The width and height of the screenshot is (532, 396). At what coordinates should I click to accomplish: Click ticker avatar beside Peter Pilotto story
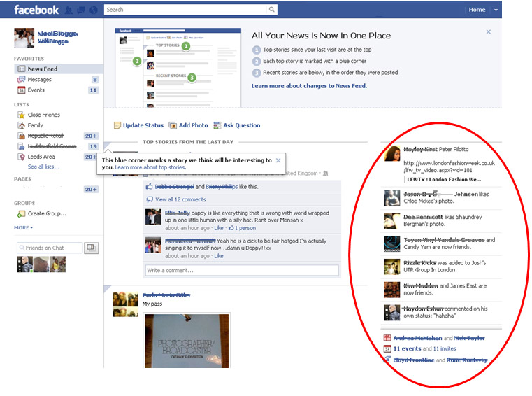392,153
